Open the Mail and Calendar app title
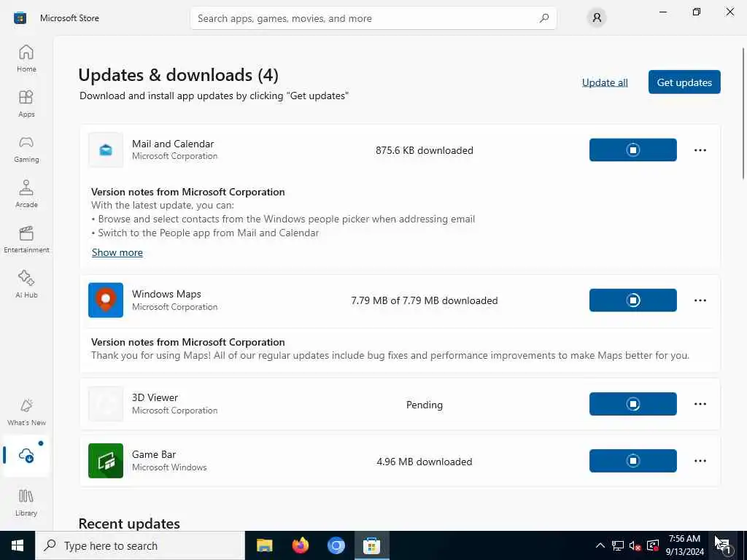 coord(173,144)
